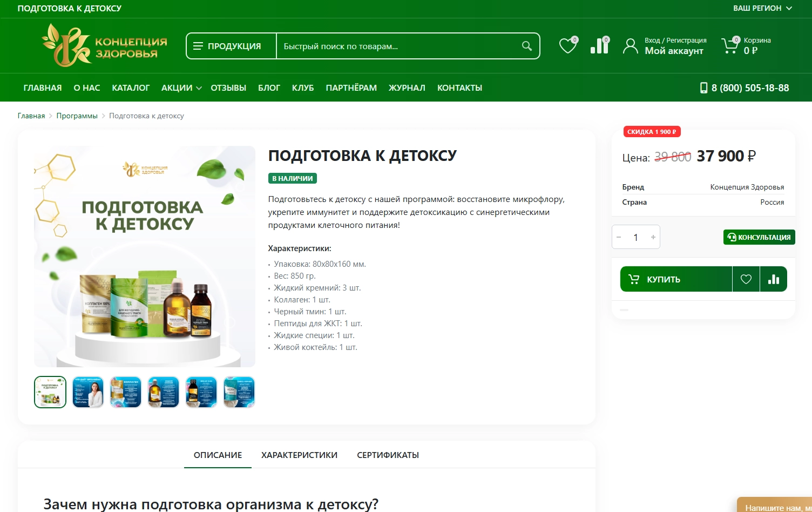
Task: Add product to comparison beside КУПИТЬ button
Action: [774, 279]
